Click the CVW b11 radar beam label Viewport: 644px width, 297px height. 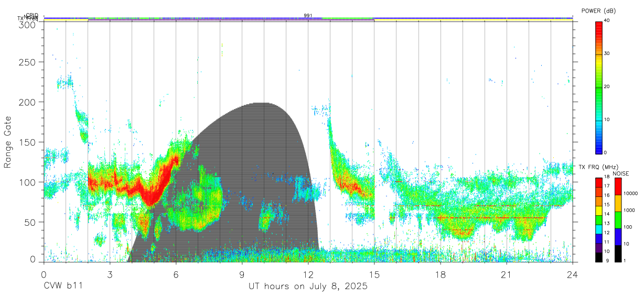pos(62,287)
